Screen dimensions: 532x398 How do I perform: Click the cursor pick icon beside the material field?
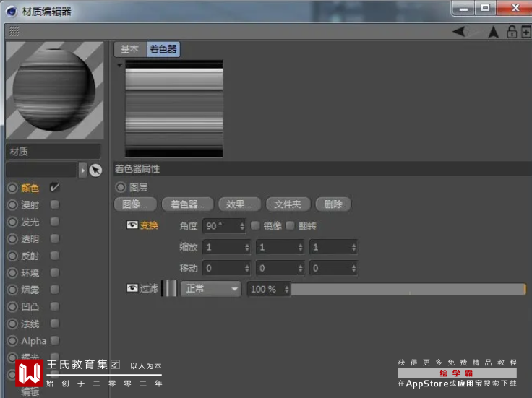tap(95, 170)
